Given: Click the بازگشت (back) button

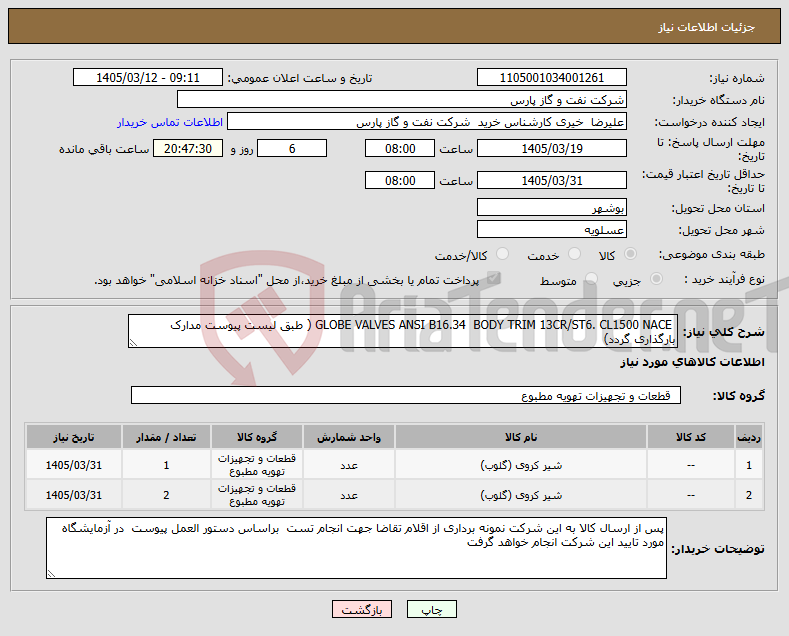Looking at the screenshot, I should pos(362,609).
